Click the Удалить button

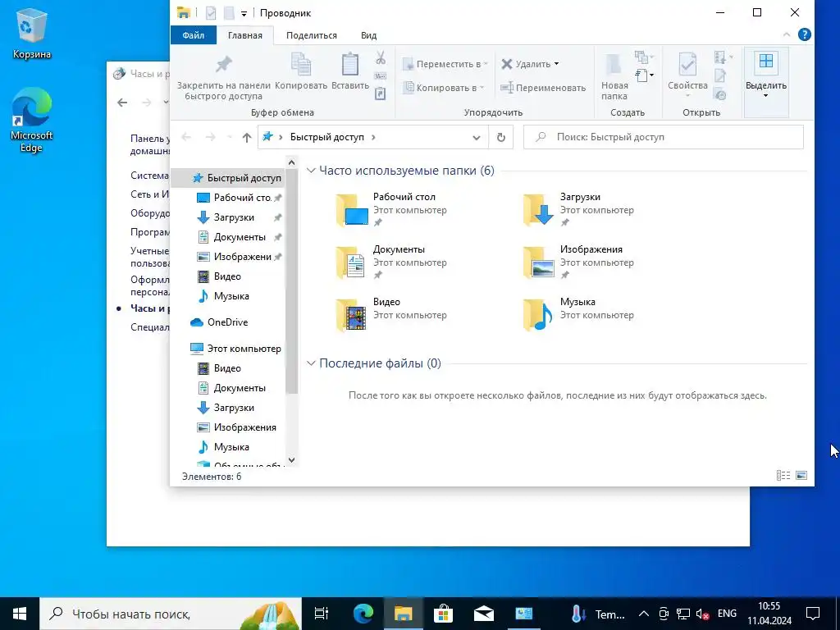(x=531, y=64)
